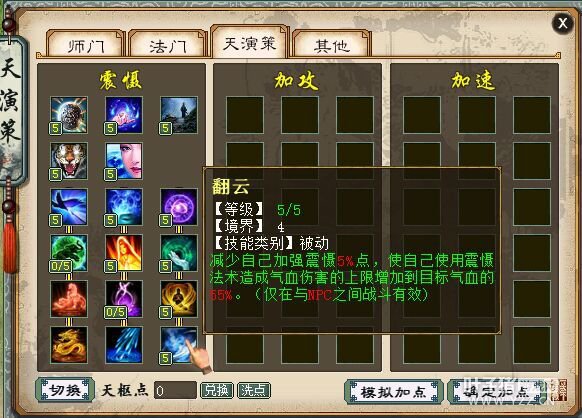582x418 pixels.
Task: Select the first empty 加攻 skill slot
Action: (x=245, y=115)
